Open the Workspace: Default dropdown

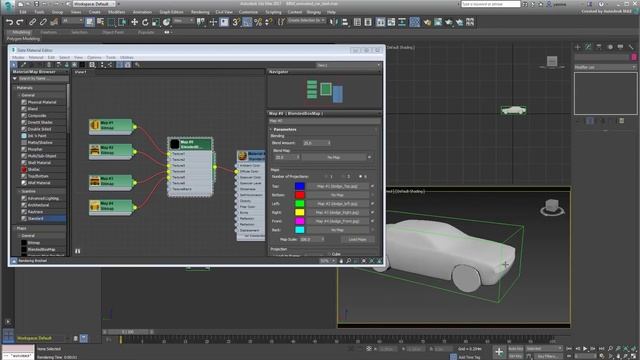95,4
